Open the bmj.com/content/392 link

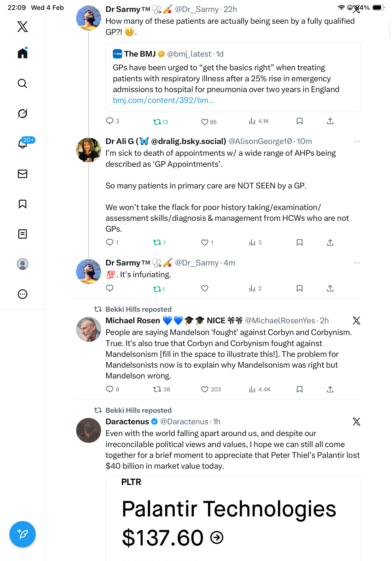[x=163, y=100]
